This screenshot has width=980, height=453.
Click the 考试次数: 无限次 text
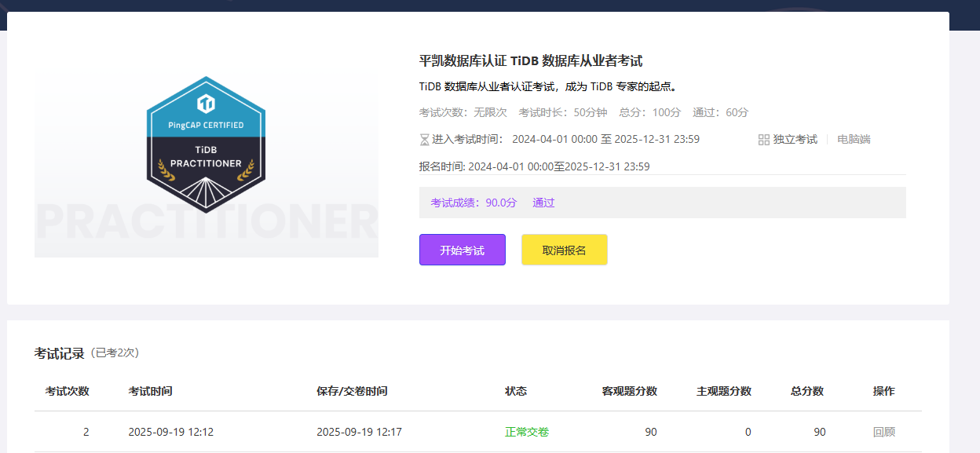[463, 112]
